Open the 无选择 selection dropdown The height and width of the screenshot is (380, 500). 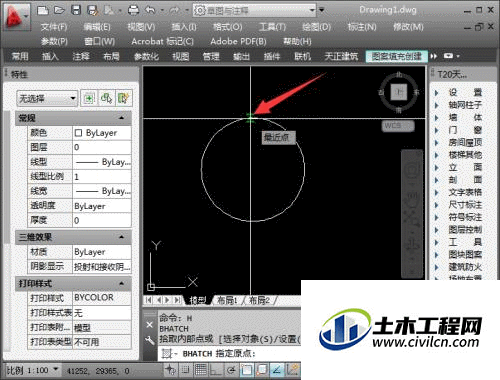(x=47, y=98)
